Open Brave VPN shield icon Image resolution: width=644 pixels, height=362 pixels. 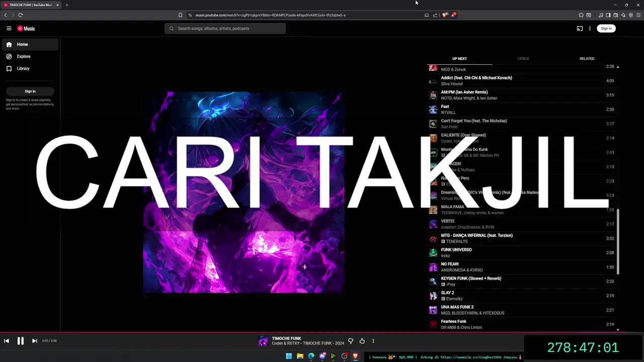(x=631, y=15)
